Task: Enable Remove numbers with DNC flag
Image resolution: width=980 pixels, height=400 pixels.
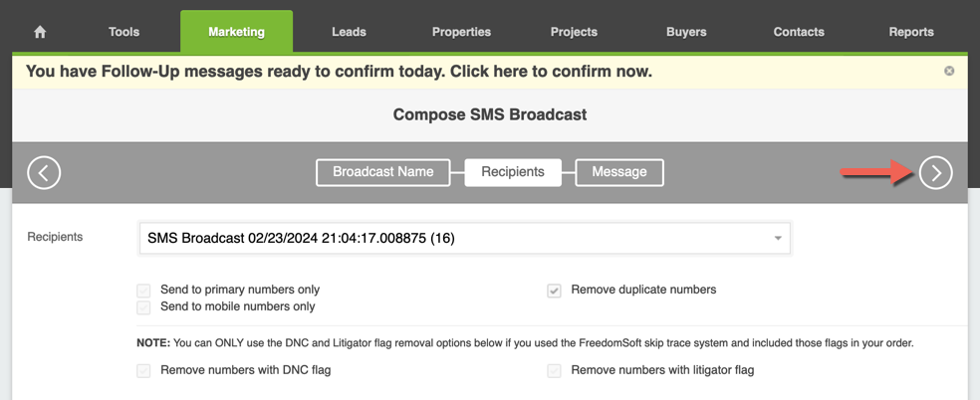Action: [143, 371]
